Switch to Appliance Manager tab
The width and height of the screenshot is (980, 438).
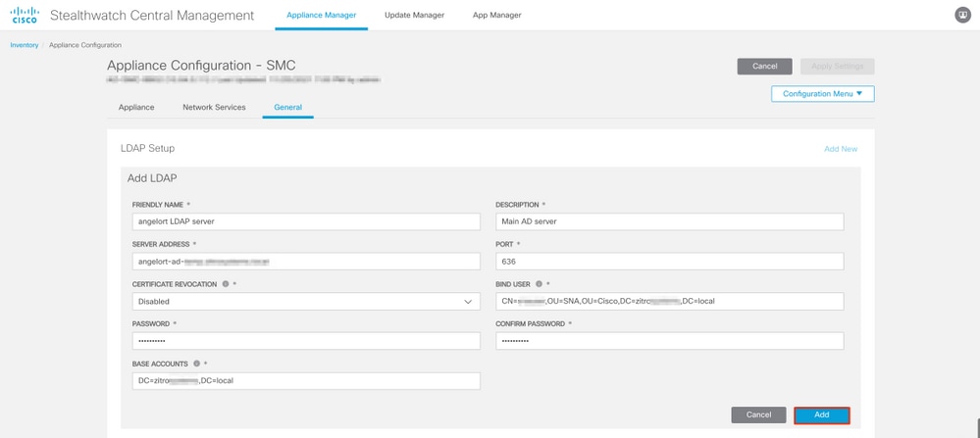pyautogui.click(x=321, y=16)
